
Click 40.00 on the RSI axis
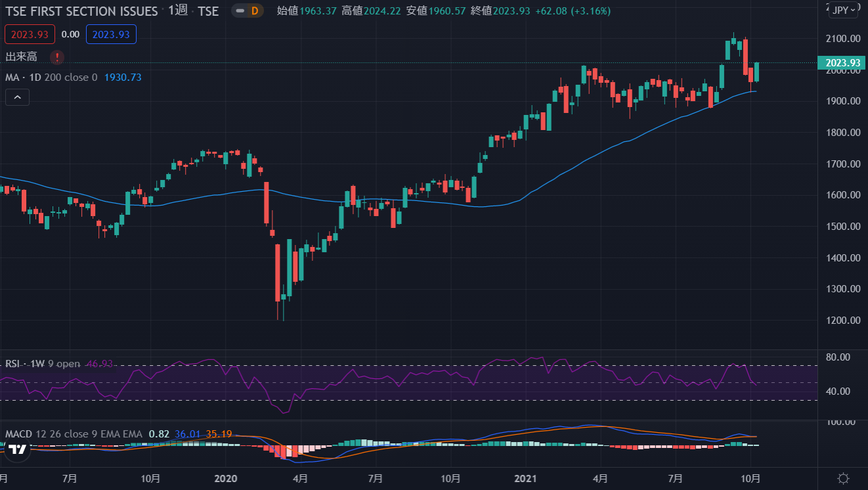[839, 391]
